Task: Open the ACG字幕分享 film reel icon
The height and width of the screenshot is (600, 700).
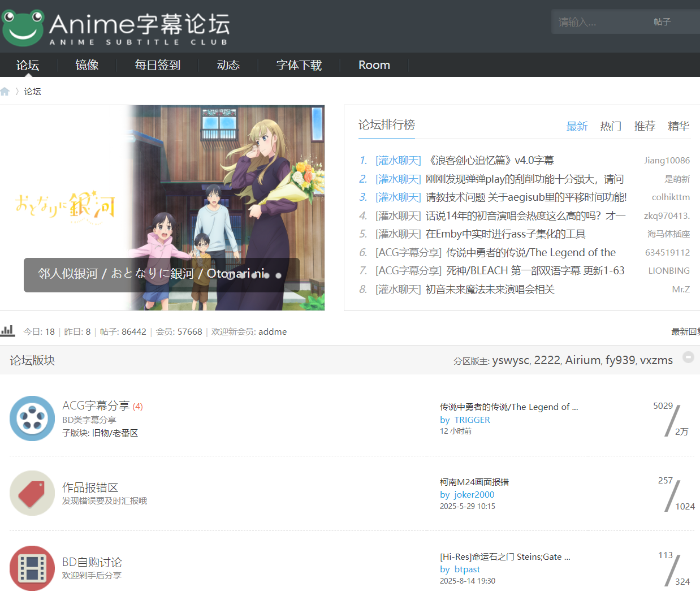Action: click(x=32, y=418)
